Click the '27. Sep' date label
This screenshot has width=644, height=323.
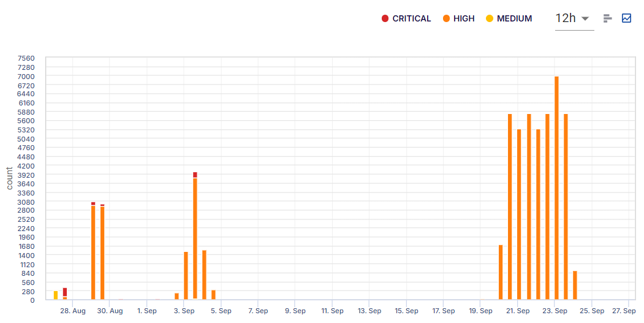(624, 311)
